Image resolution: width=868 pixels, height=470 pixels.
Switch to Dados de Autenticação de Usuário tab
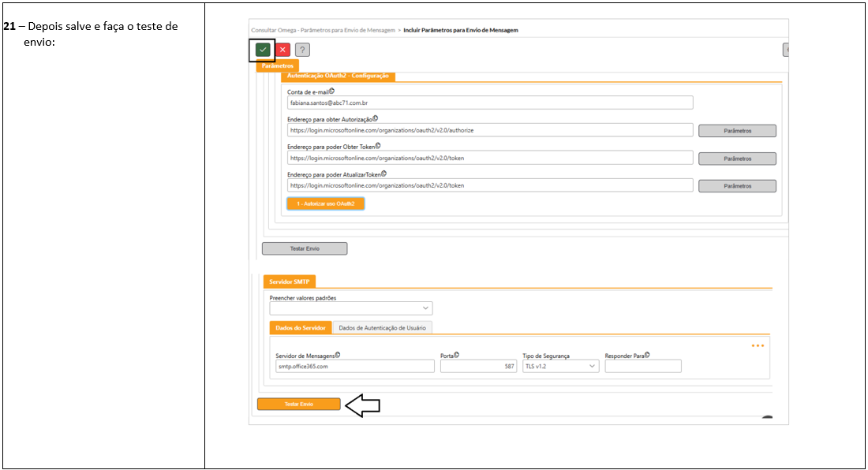[382, 328]
